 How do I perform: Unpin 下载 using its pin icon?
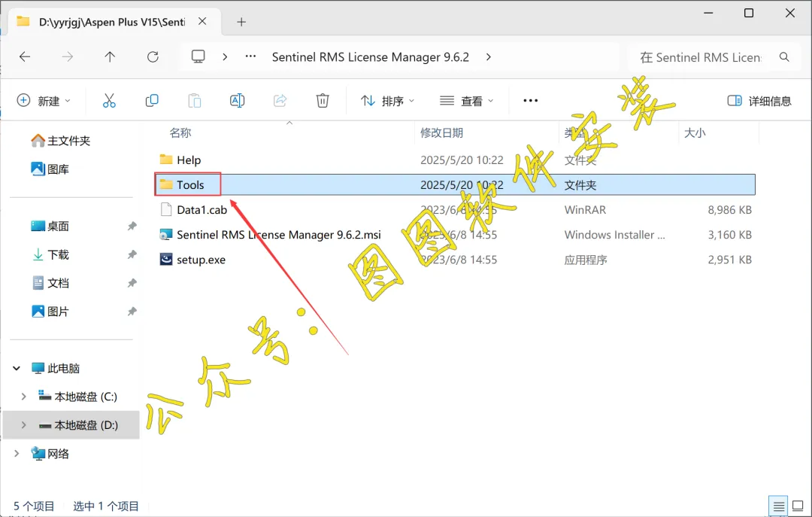coord(132,254)
